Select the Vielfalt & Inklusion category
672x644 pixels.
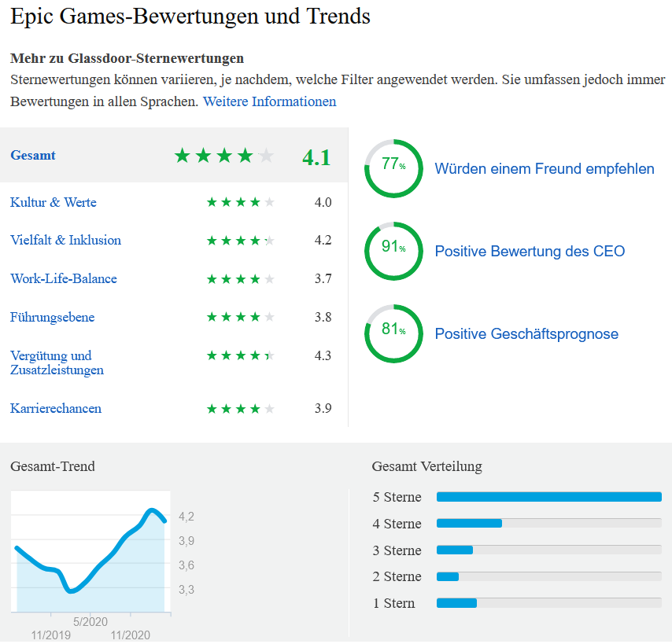point(65,240)
